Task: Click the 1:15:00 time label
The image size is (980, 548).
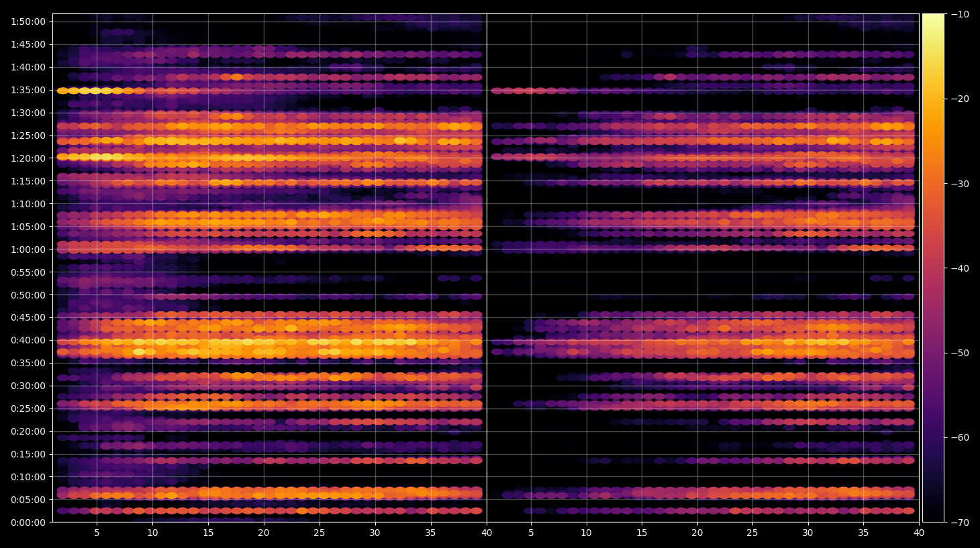Action: click(28, 181)
